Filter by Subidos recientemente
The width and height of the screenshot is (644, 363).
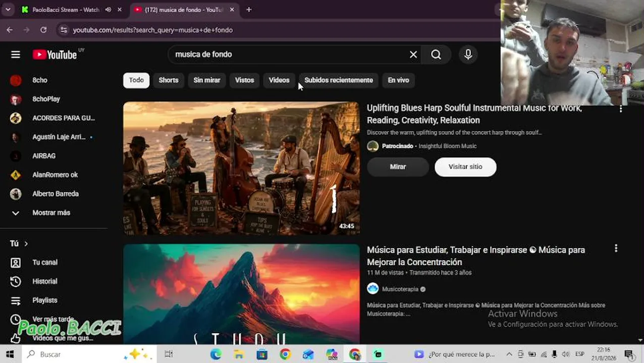click(339, 80)
